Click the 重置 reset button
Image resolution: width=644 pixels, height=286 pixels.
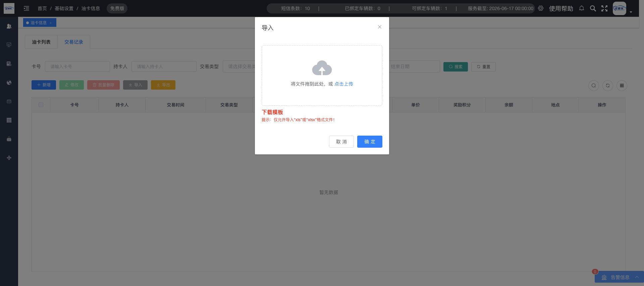(x=483, y=67)
